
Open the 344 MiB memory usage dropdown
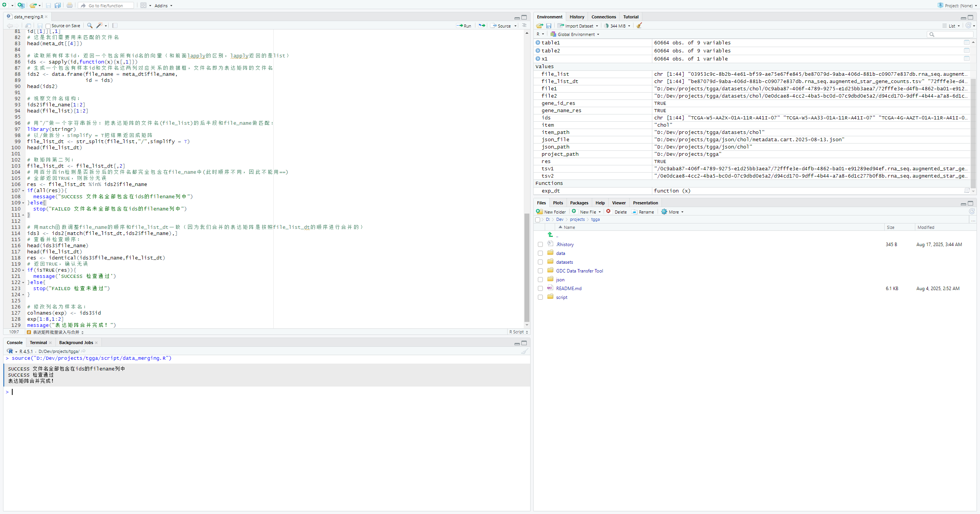click(617, 26)
